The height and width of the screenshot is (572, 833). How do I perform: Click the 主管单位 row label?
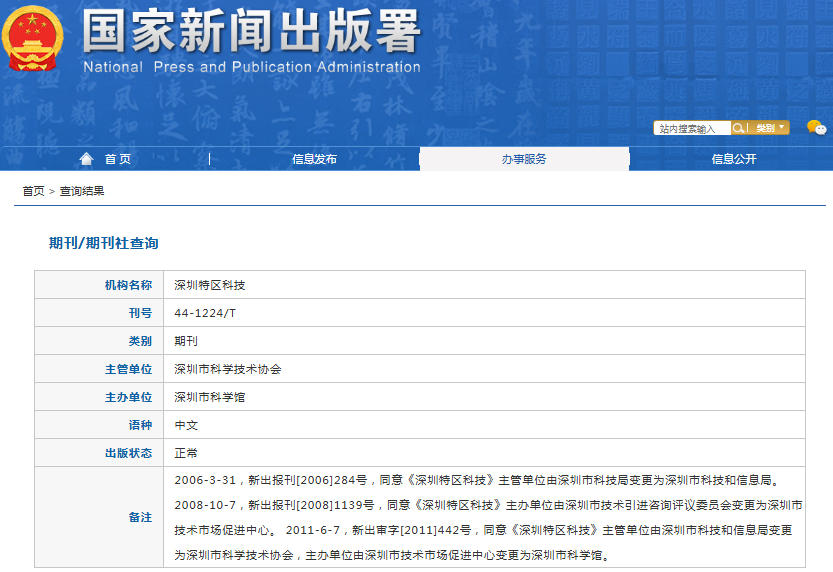pyautogui.click(x=129, y=369)
